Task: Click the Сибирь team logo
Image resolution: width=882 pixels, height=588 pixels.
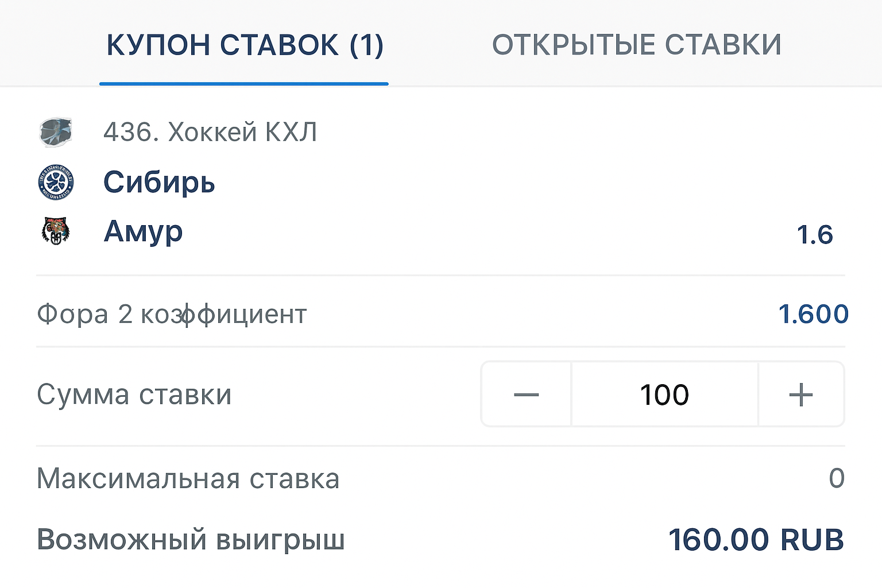Action: point(56,182)
